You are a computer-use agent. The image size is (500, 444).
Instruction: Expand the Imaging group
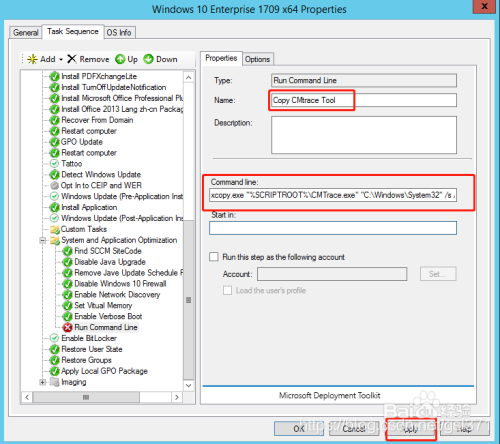(x=43, y=382)
